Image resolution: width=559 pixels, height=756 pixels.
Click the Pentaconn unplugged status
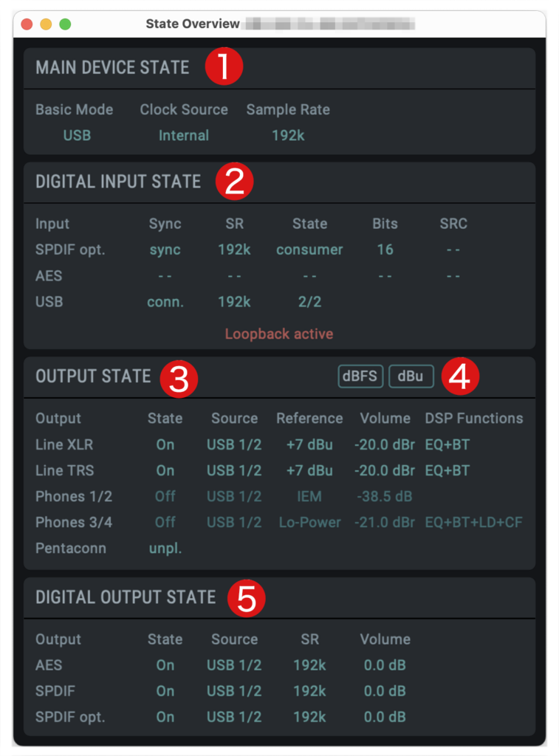click(165, 548)
